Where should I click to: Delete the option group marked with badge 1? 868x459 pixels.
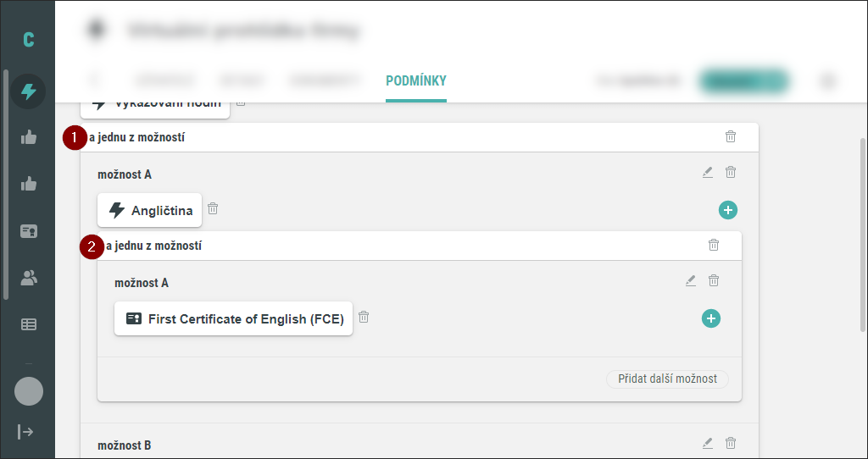pyautogui.click(x=731, y=136)
